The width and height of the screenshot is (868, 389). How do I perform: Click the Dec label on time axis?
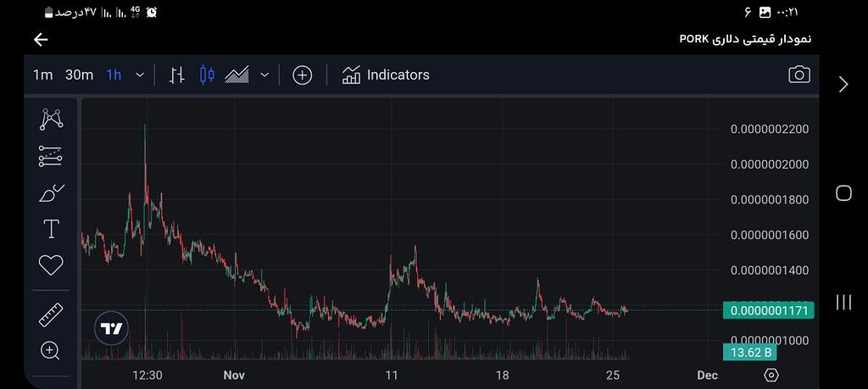[708, 375]
